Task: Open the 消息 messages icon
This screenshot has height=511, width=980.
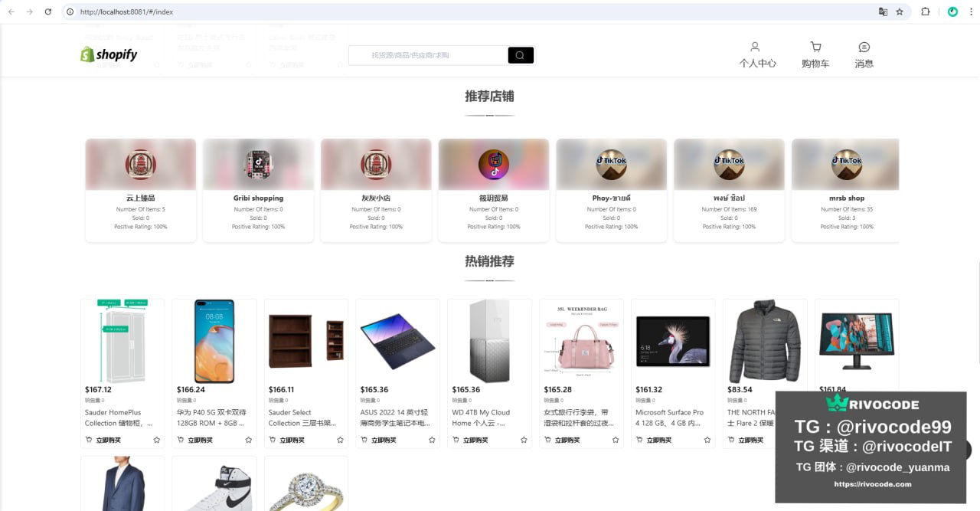Action: pyautogui.click(x=864, y=47)
